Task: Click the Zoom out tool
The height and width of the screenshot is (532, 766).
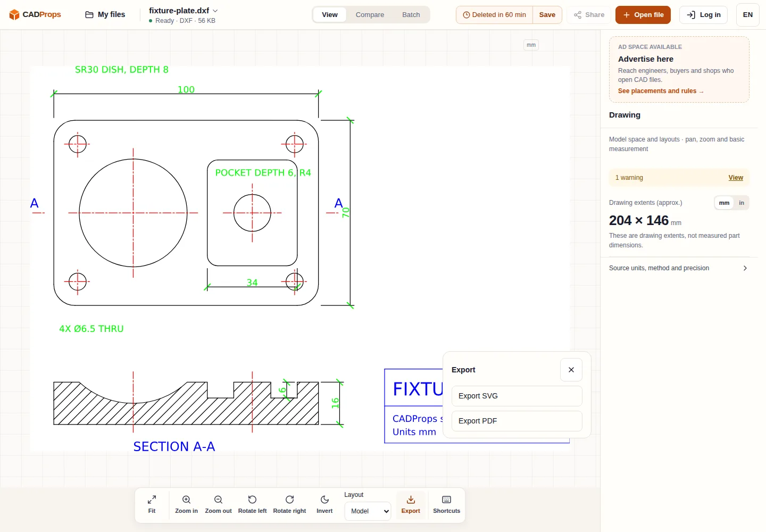Action: click(x=218, y=504)
